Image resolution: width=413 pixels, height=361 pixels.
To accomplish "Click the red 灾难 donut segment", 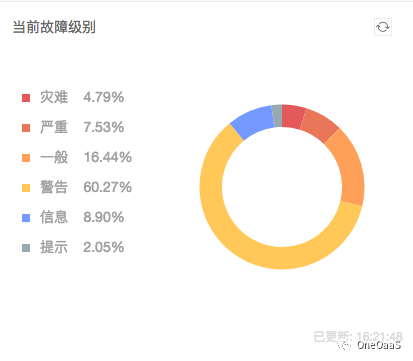I will pyautogui.click(x=293, y=117).
